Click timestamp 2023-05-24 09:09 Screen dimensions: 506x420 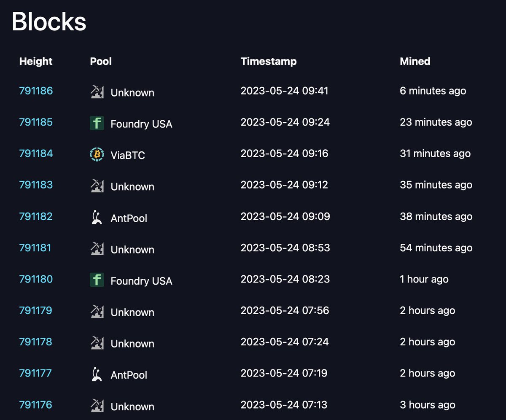pos(285,216)
